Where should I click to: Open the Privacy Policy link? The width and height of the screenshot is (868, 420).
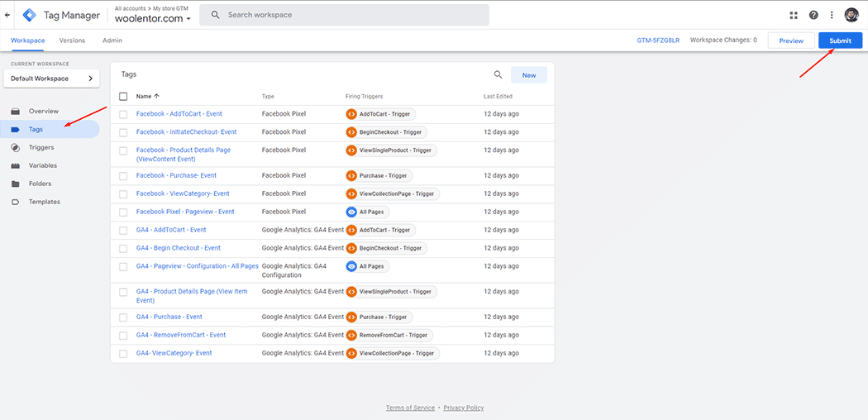click(463, 408)
